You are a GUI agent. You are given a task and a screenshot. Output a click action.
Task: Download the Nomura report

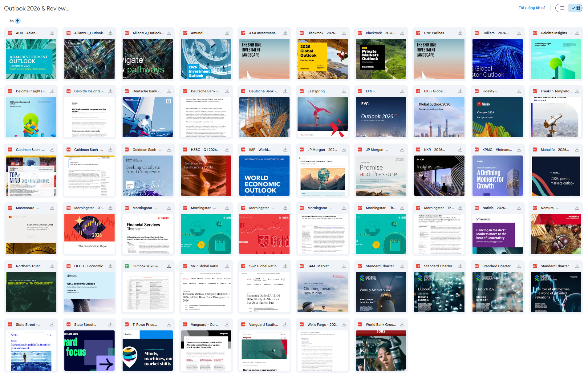577,208
